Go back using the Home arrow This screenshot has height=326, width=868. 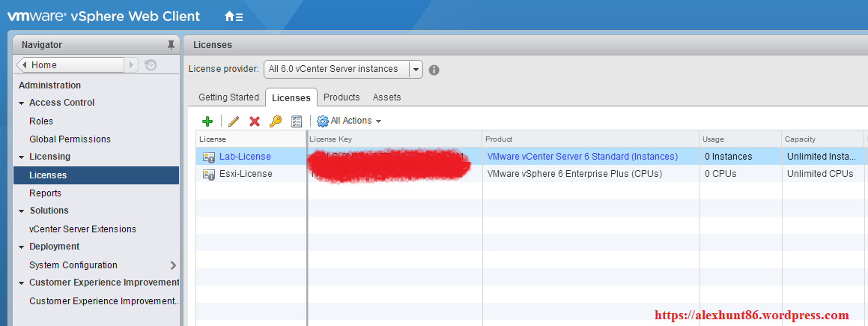[25, 64]
